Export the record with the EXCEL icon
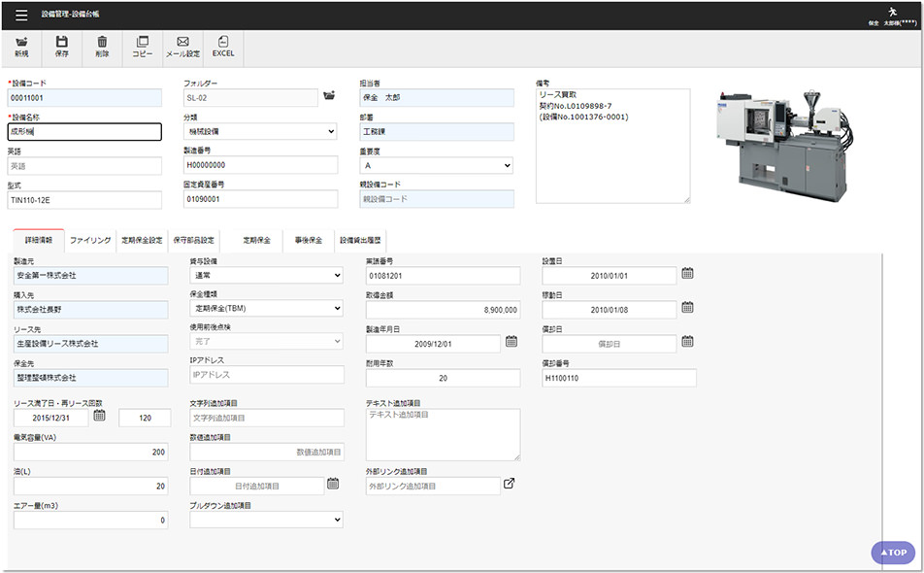The image size is (924, 573). pos(223,47)
